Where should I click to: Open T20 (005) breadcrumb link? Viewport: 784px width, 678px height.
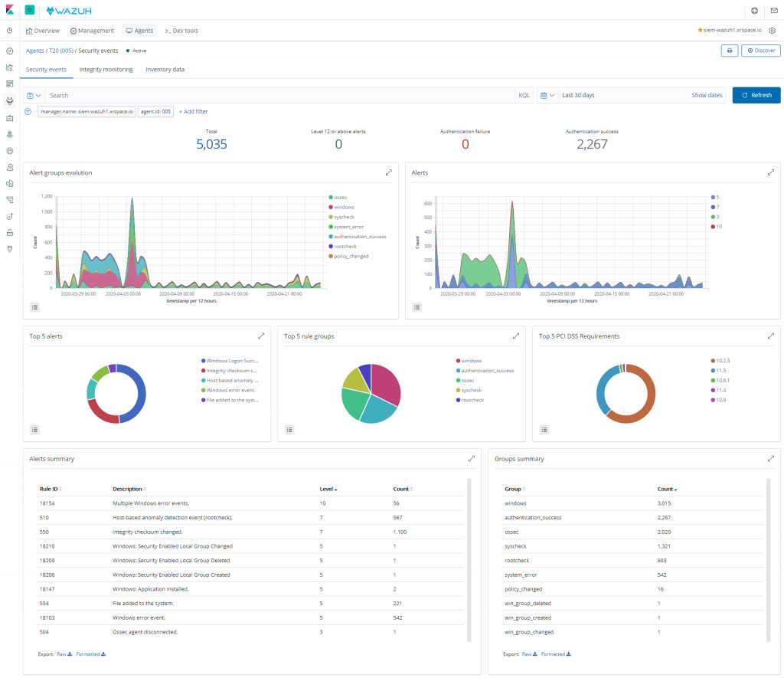[x=61, y=51]
